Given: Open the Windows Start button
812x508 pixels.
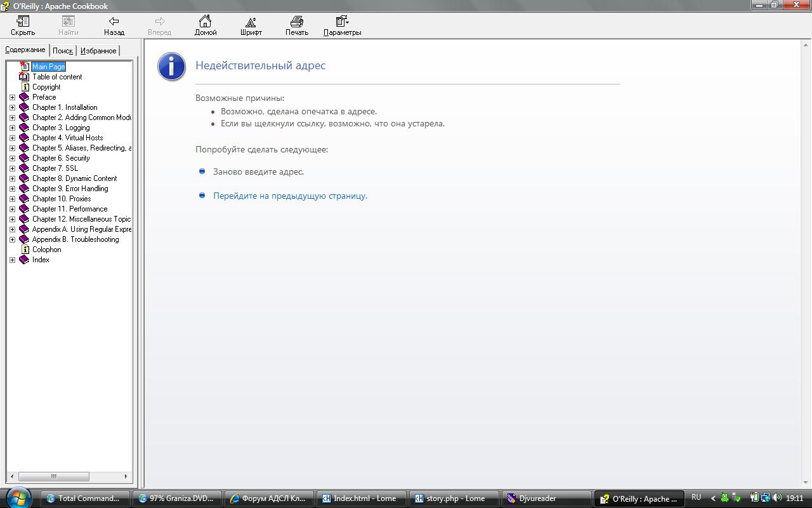Looking at the screenshot, I should click(18, 498).
